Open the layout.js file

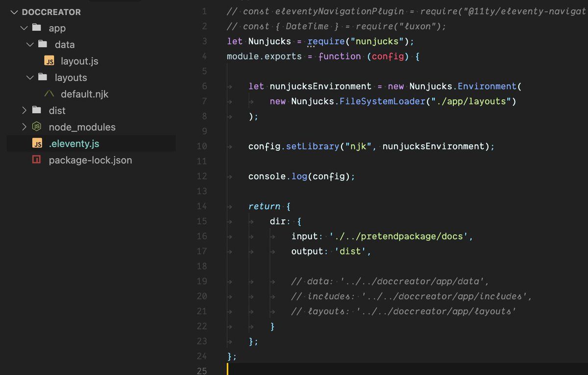79,61
